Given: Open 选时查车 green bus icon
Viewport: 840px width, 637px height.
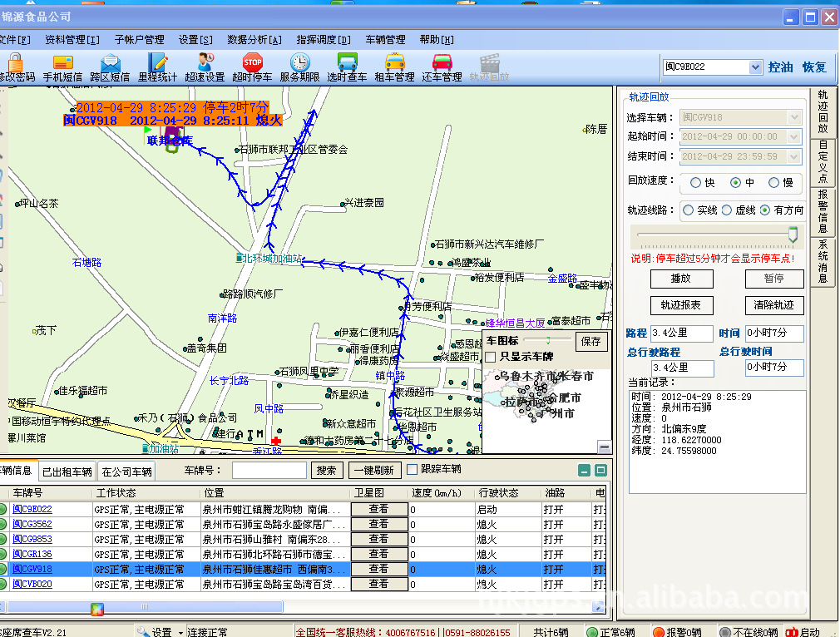Looking at the screenshot, I should pyautogui.click(x=347, y=63).
